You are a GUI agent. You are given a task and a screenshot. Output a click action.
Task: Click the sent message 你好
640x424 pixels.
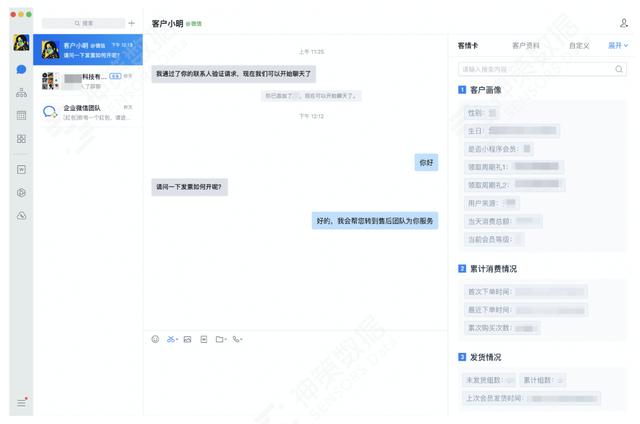point(426,162)
